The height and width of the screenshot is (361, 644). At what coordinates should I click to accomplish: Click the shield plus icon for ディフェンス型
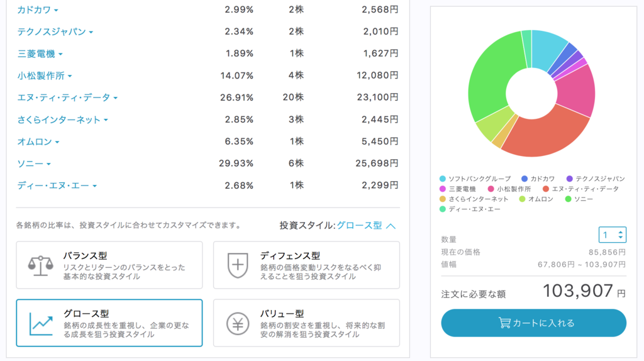click(237, 265)
